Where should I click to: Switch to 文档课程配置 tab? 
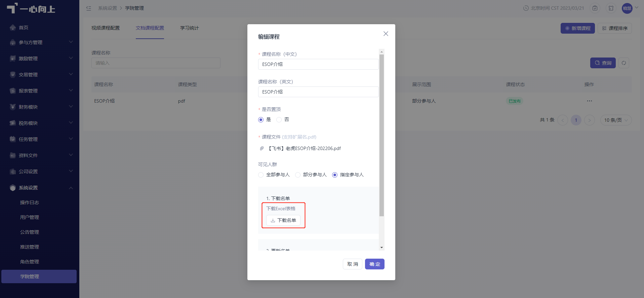pos(150,28)
